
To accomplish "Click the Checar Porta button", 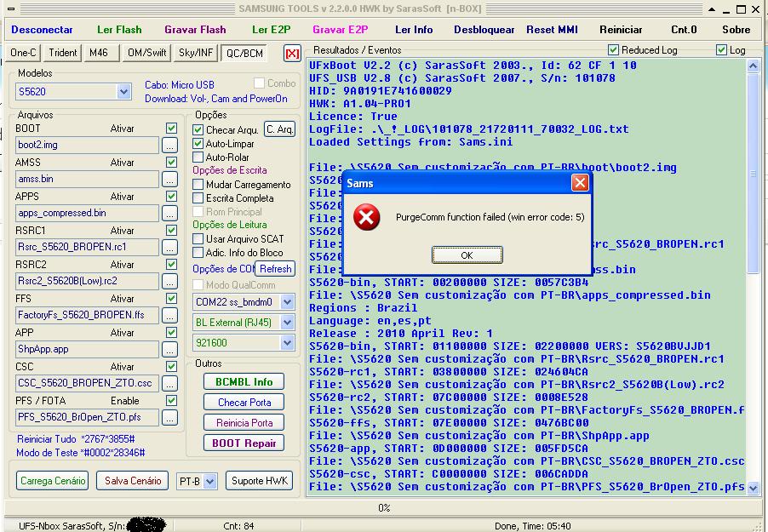I will click(x=244, y=403).
